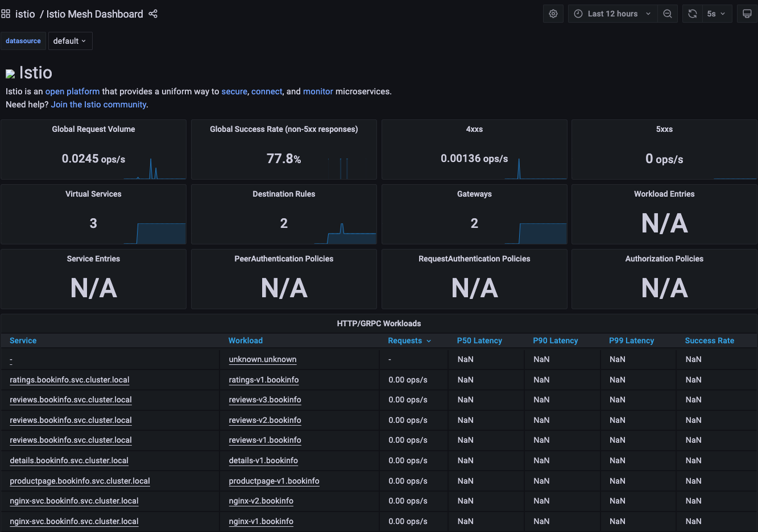The height and width of the screenshot is (532, 758).
Task: Click Requests value in ratings-v1 row
Action: (408, 380)
